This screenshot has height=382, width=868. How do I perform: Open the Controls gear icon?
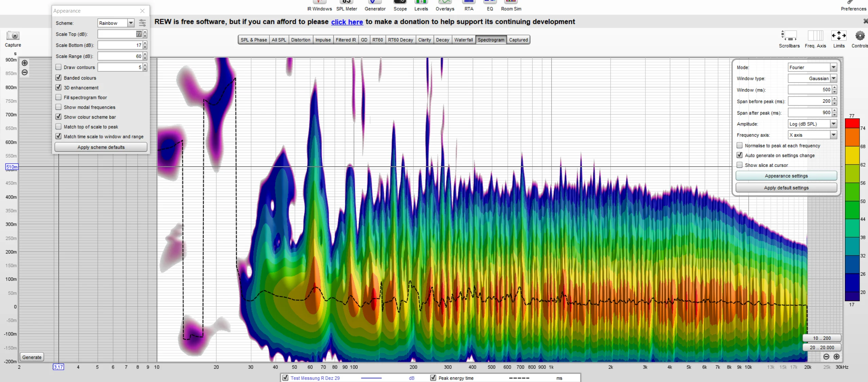coord(860,35)
